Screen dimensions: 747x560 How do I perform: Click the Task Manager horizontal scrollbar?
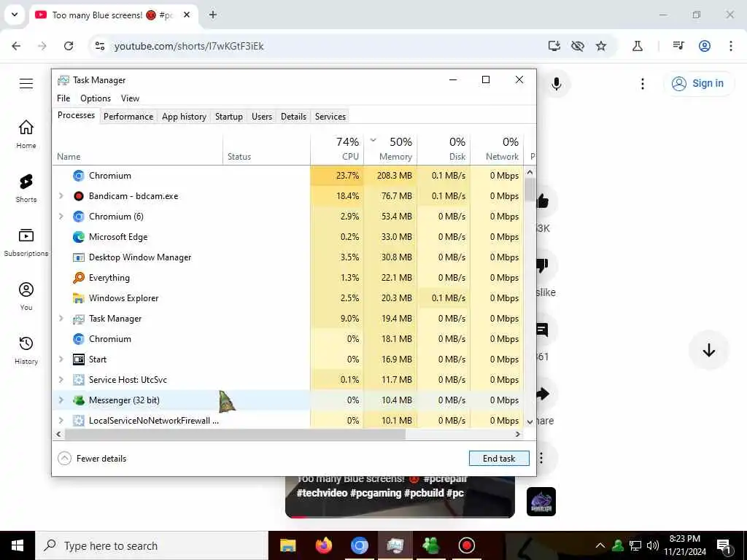236,435
